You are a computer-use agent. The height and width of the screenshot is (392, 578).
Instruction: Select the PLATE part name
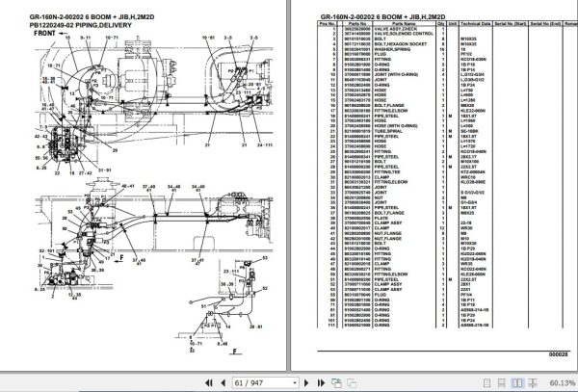pos(381,218)
